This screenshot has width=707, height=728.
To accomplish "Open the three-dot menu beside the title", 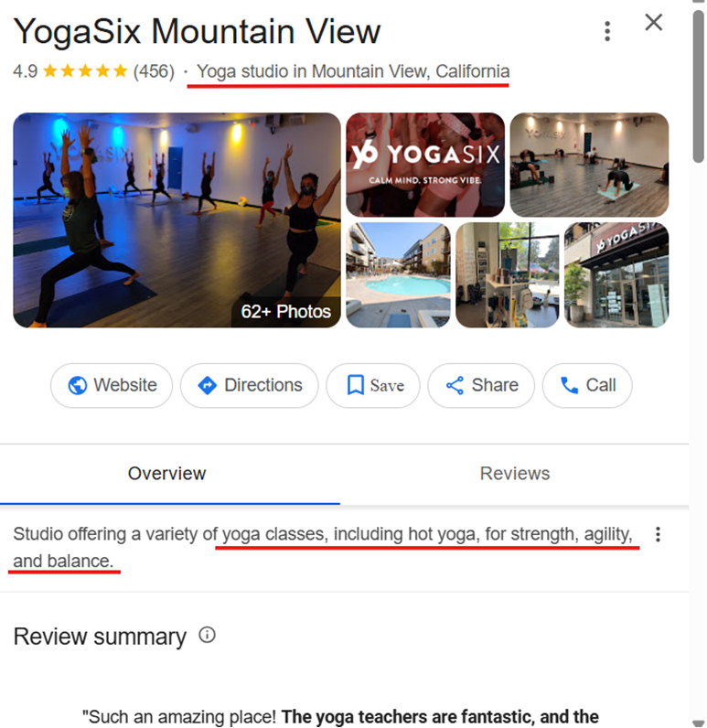I will tap(607, 32).
